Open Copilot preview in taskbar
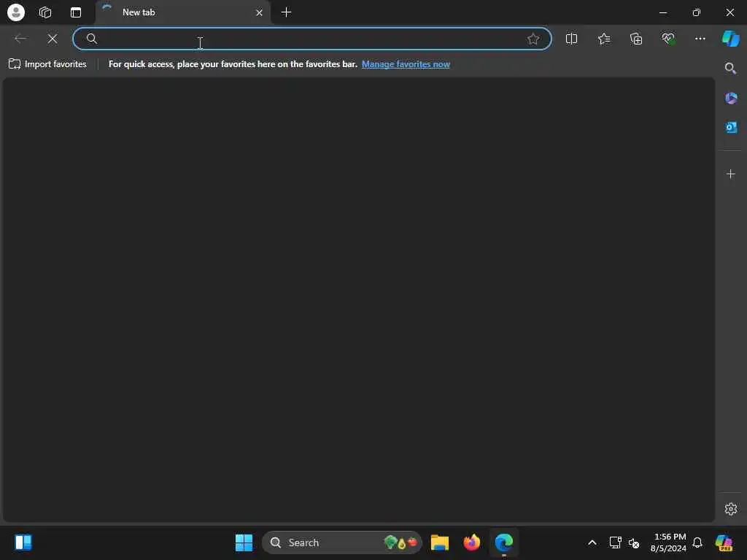Screen dimensions: 747x560 [724, 542]
